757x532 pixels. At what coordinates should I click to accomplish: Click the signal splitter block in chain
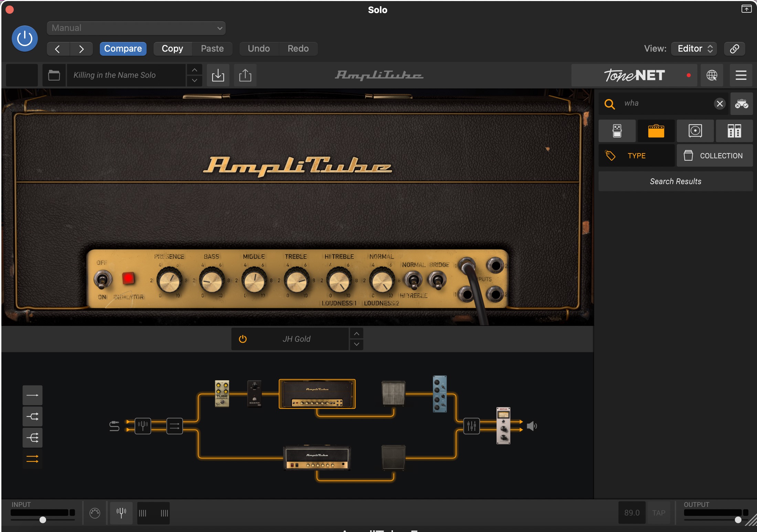[x=174, y=426]
